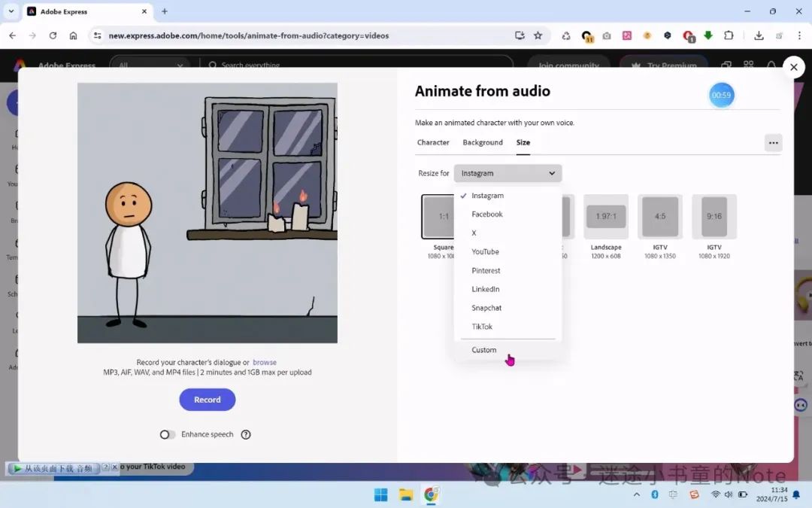Click the character animation preview
This screenshot has height=508, width=812.
tap(208, 213)
